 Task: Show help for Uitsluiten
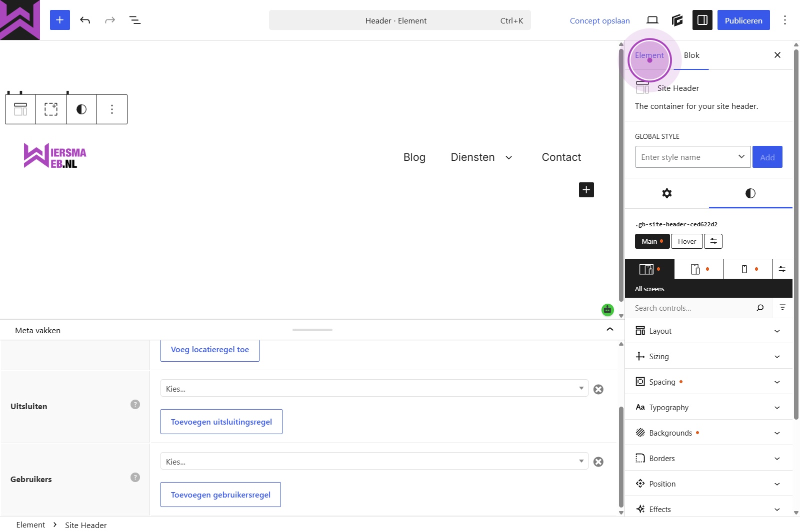pos(135,405)
